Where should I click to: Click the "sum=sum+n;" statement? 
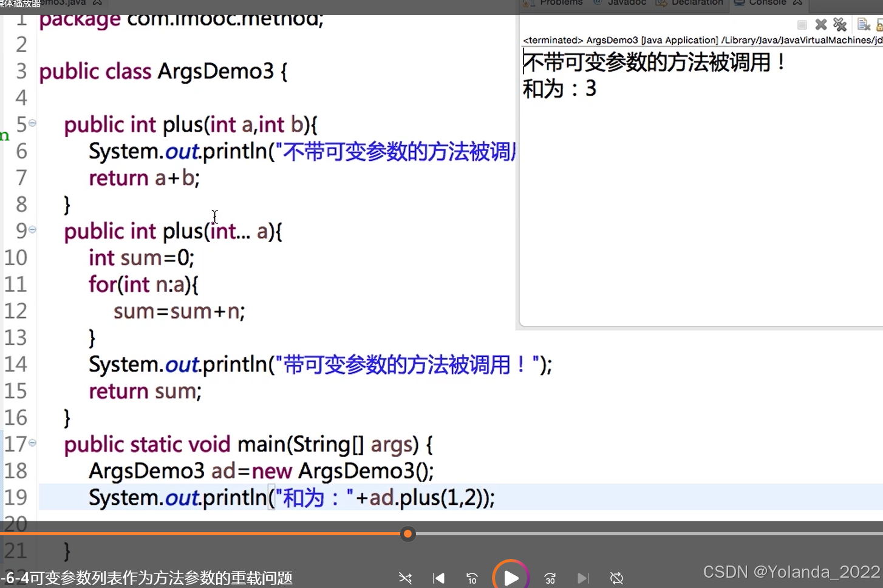pyautogui.click(x=179, y=312)
